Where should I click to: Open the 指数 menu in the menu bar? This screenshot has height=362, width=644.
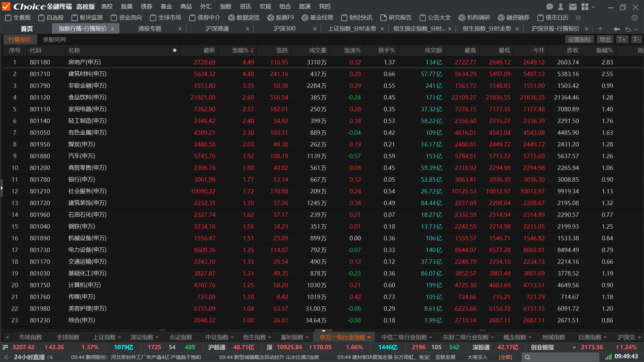(225, 7)
